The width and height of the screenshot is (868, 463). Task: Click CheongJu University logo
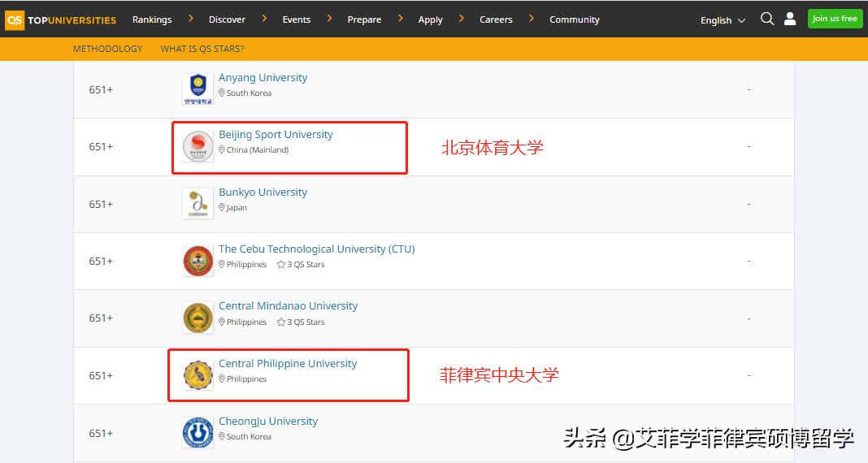pyautogui.click(x=197, y=433)
